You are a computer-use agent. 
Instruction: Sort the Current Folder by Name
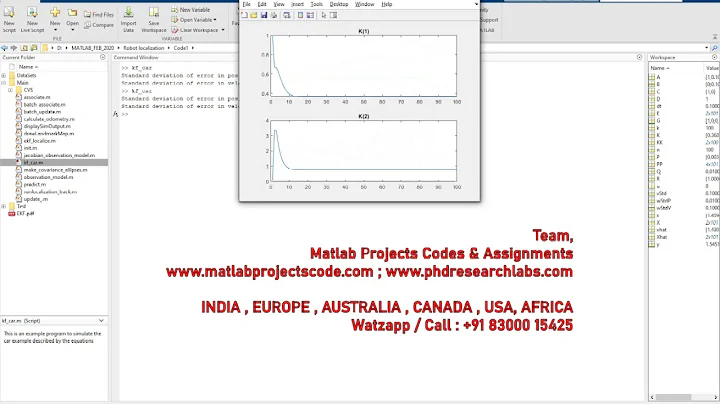click(x=28, y=67)
